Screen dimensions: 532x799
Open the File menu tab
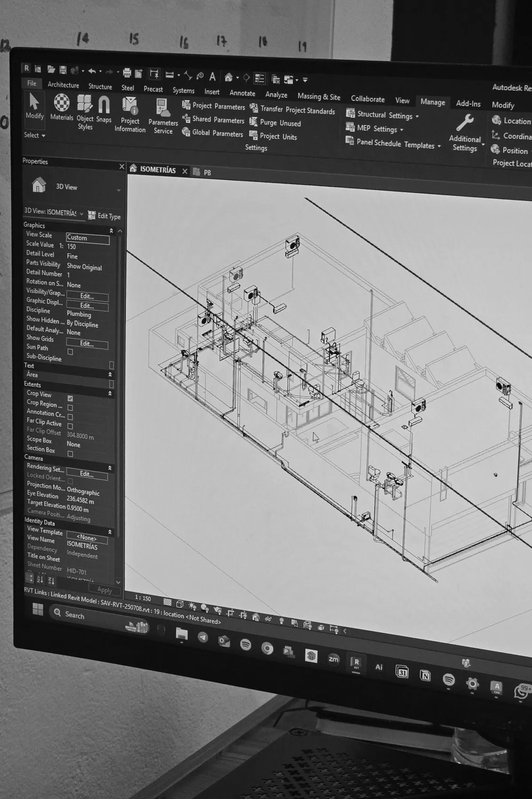click(x=31, y=83)
